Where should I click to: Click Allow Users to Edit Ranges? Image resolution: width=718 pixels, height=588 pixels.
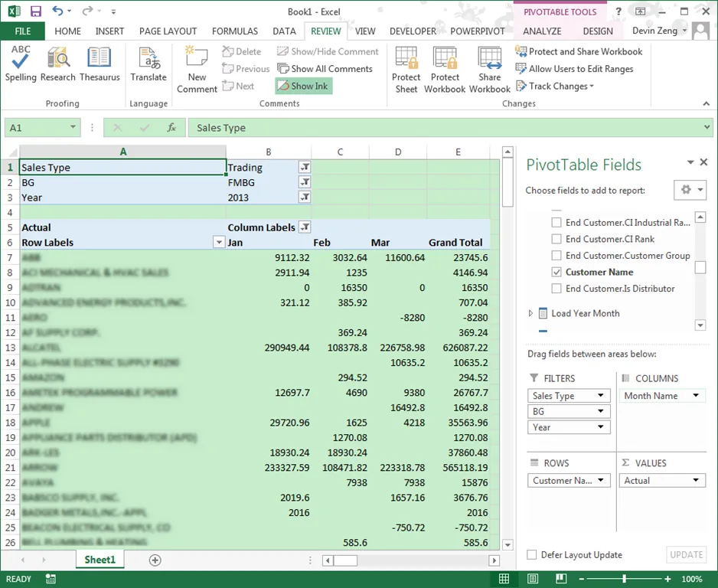pyautogui.click(x=574, y=69)
